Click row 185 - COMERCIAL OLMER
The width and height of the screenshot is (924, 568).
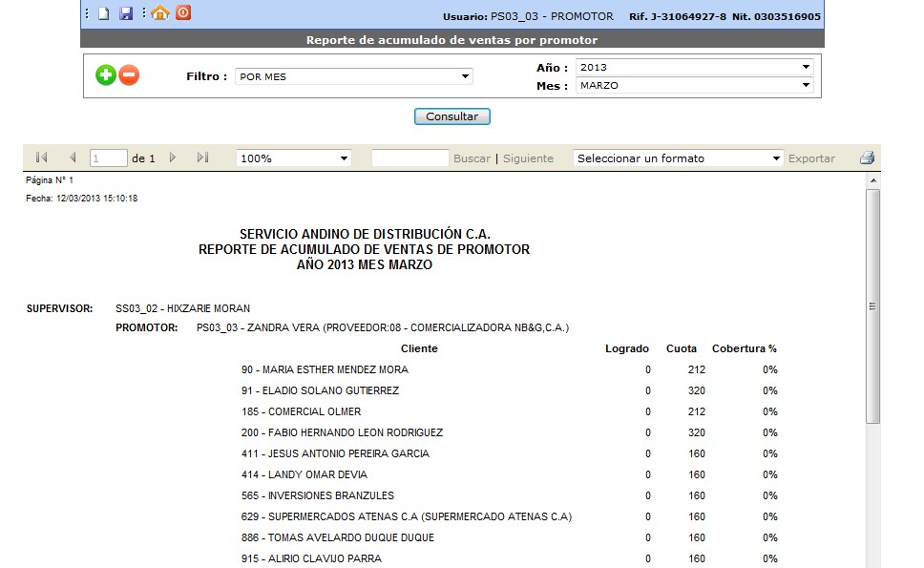click(509, 411)
